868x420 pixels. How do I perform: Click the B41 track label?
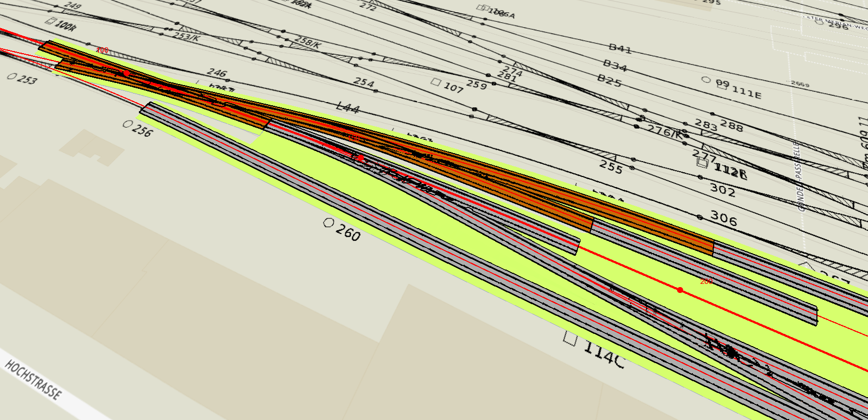point(620,49)
